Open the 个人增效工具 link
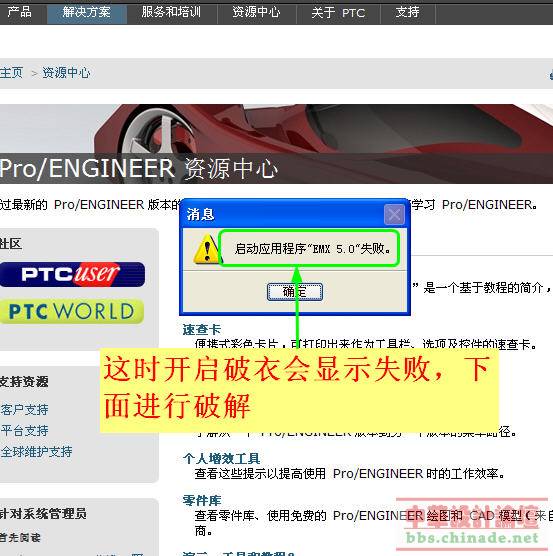The width and height of the screenshot is (553, 556). point(222,458)
